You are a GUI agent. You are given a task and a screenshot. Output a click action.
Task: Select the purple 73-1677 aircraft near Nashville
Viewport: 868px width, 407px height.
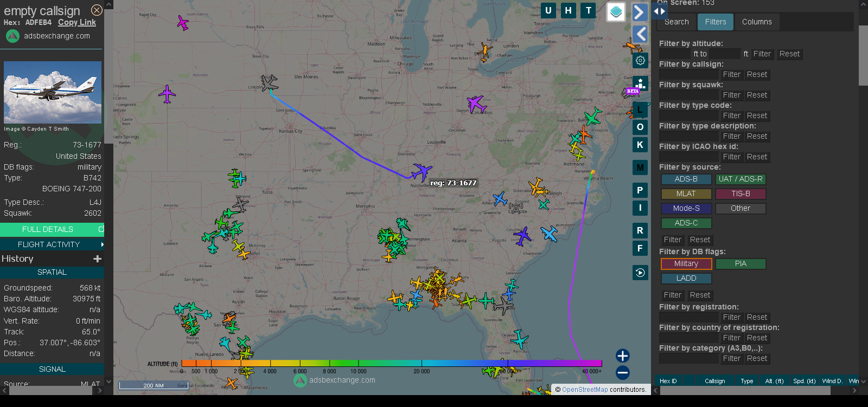coord(421,172)
